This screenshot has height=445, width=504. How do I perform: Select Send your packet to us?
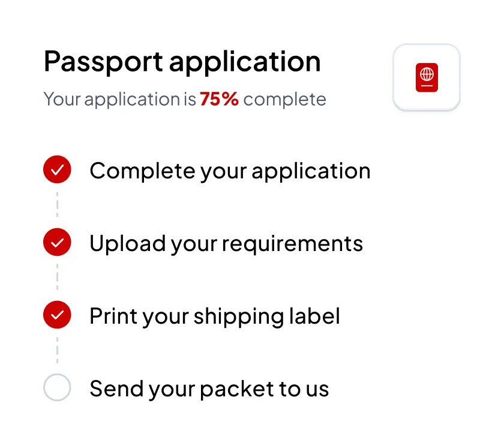209,389
